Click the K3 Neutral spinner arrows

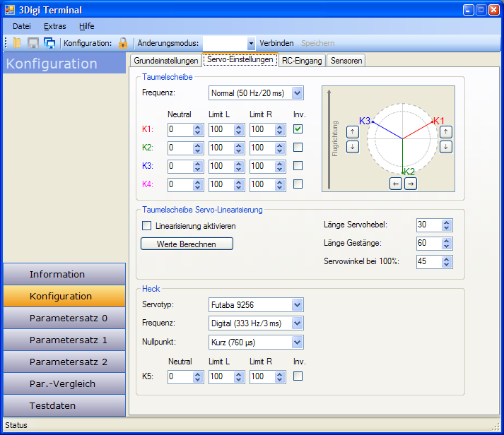(x=197, y=166)
